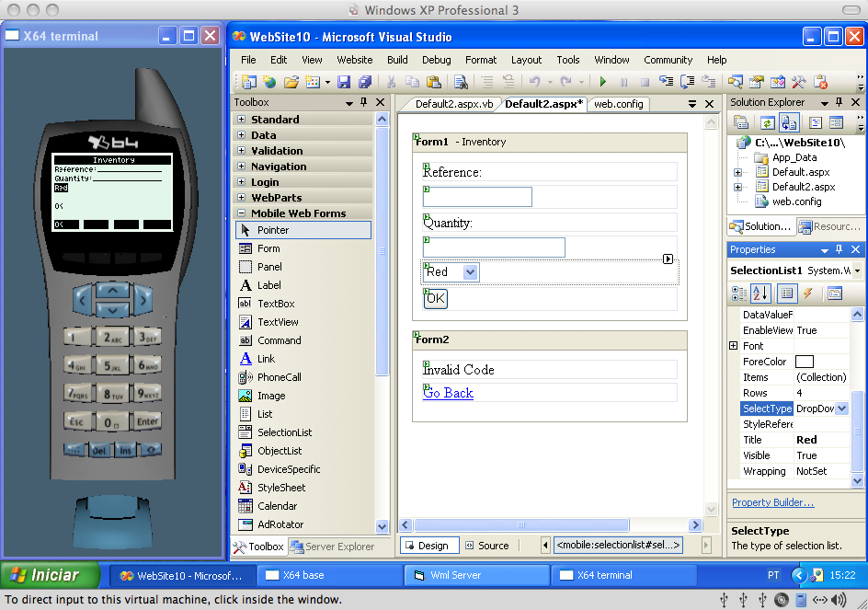Image resolution: width=868 pixels, height=610 pixels.
Task: Open the Server Explorer tab
Action: coord(333,547)
